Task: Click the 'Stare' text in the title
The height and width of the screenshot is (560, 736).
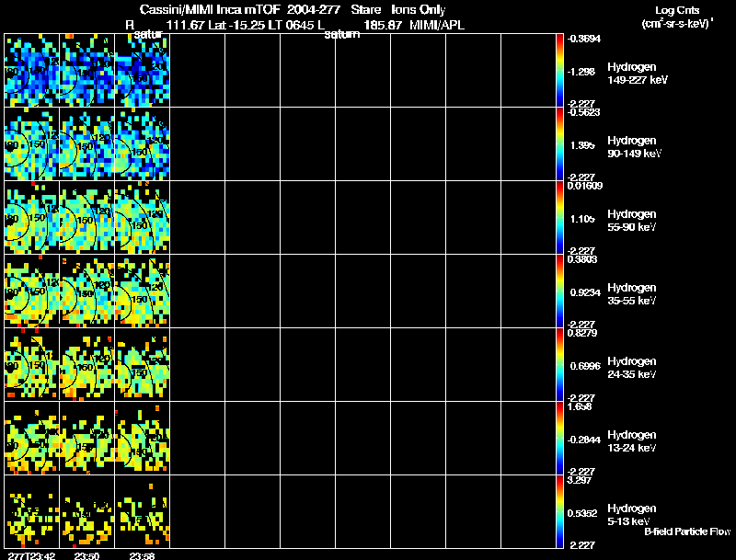Action: (x=365, y=9)
